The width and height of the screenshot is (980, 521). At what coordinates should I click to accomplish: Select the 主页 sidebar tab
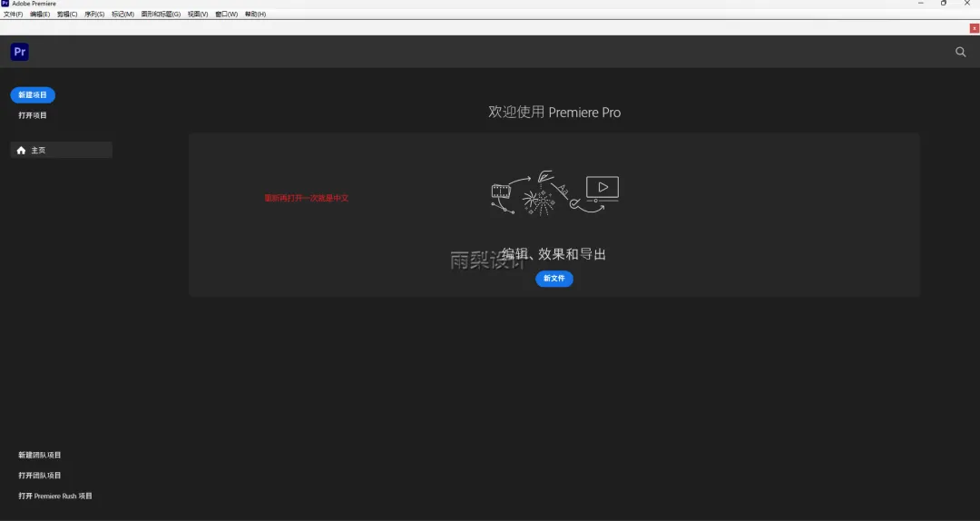(x=62, y=150)
